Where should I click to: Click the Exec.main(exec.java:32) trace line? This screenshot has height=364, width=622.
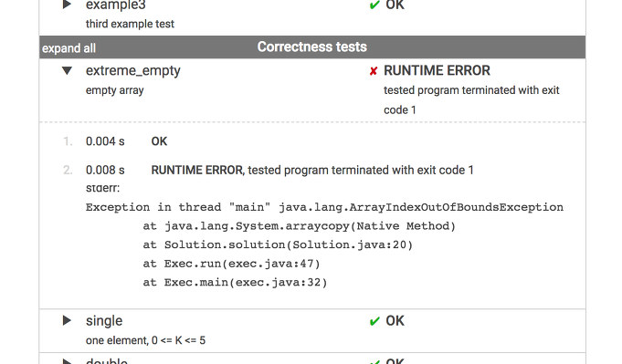pos(235,283)
